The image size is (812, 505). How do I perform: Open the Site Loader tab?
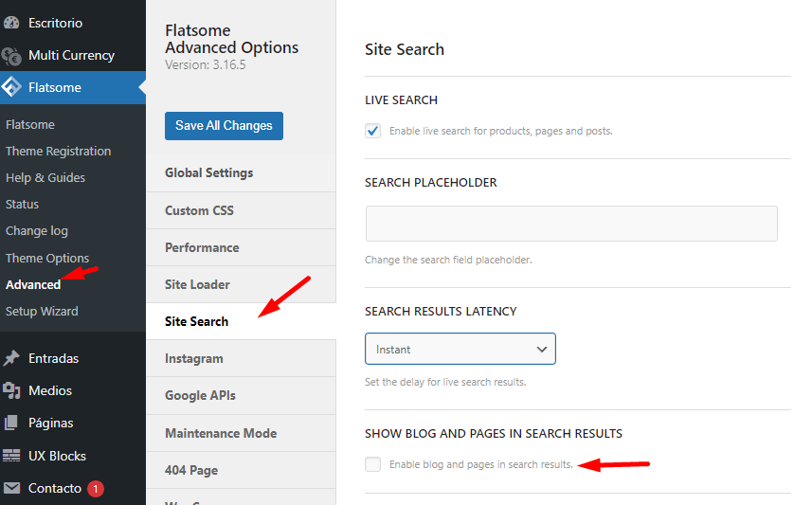pos(241,284)
